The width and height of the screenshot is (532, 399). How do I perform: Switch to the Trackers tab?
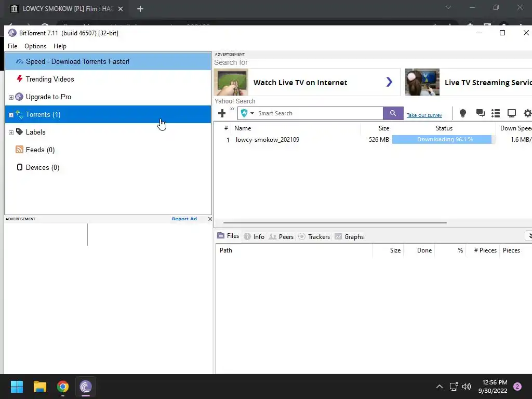[x=314, y=237]
